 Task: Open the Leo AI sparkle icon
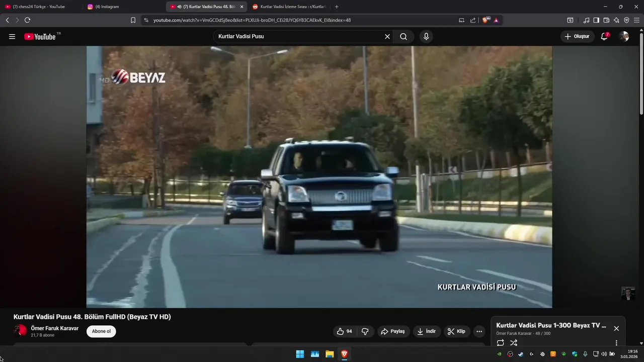(x=616, y=20)
